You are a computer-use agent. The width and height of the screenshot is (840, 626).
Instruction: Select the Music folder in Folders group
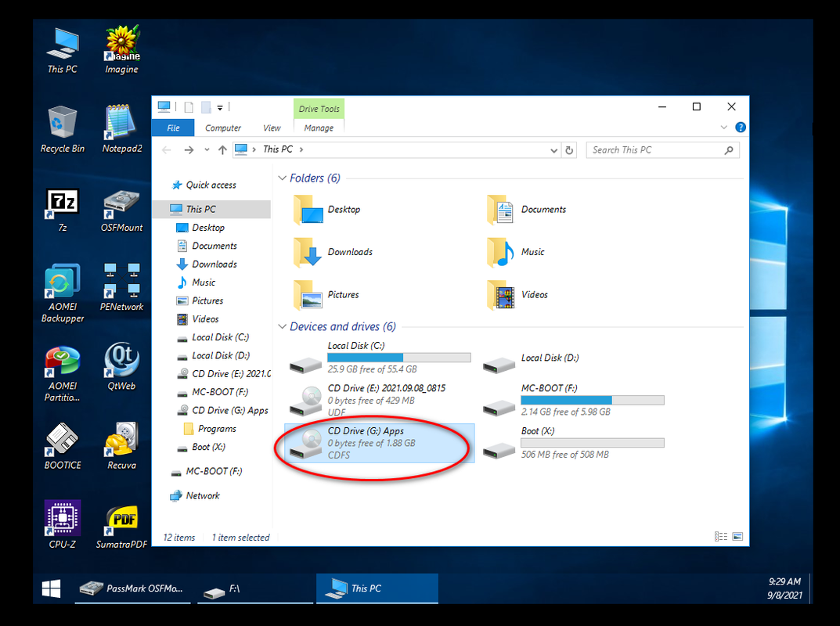[515, 252]
